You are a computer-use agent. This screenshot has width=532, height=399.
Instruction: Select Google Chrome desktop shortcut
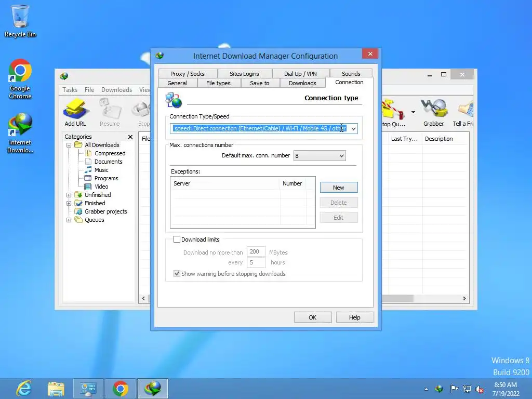20,79
